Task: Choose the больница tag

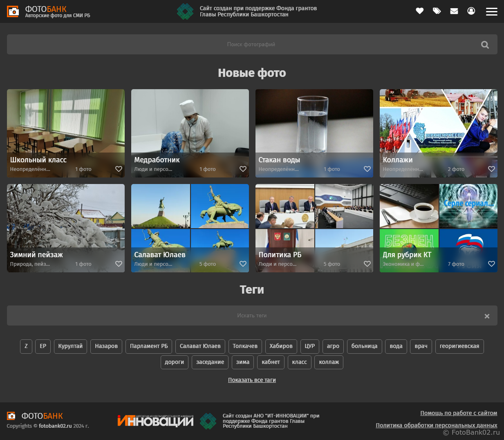Action: pyautogui.click(x=364, y=346)
